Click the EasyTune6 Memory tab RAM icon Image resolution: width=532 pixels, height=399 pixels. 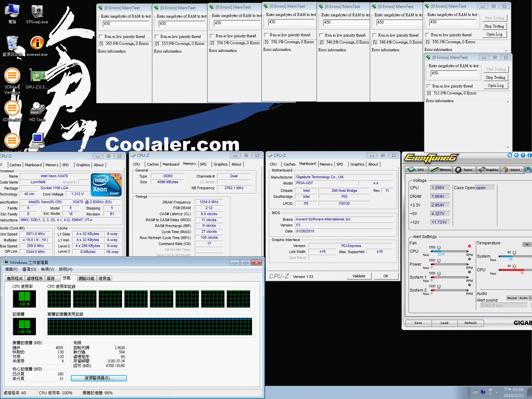click(435, 170)
